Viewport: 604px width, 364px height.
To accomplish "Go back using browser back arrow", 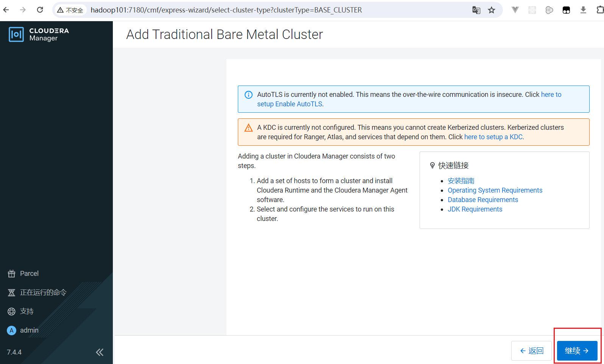I will click(6, 10).
